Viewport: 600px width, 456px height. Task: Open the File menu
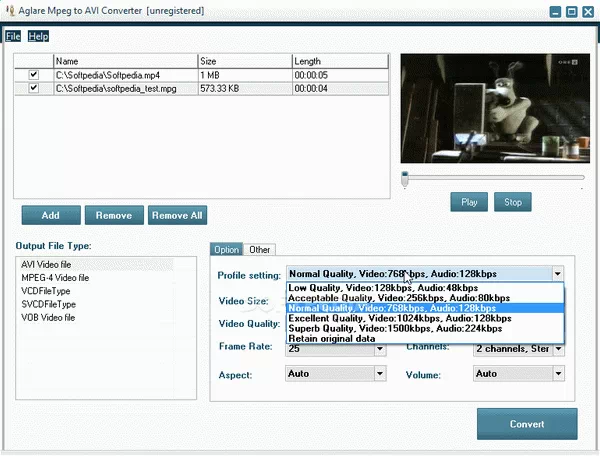click(x=13, y=36)
